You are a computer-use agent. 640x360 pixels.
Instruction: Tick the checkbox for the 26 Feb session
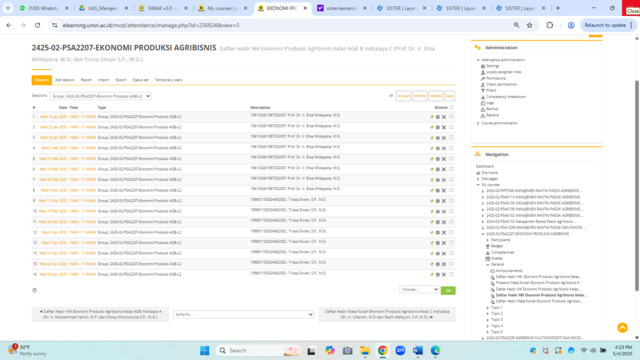click(x=451, y=180)
